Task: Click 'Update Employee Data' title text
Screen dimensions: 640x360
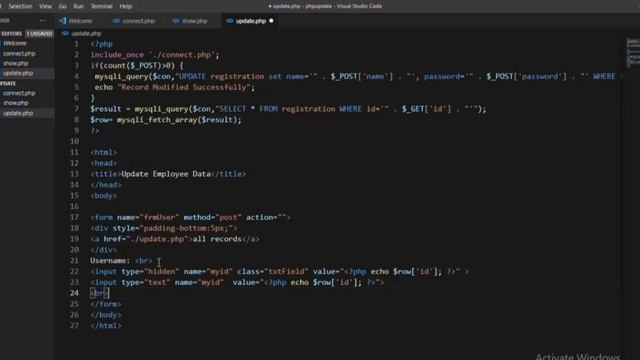Action: pos(166,174)
